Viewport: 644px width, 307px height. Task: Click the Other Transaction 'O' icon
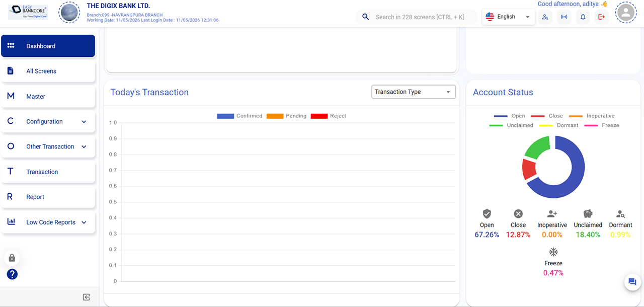(x=11, y=146)
